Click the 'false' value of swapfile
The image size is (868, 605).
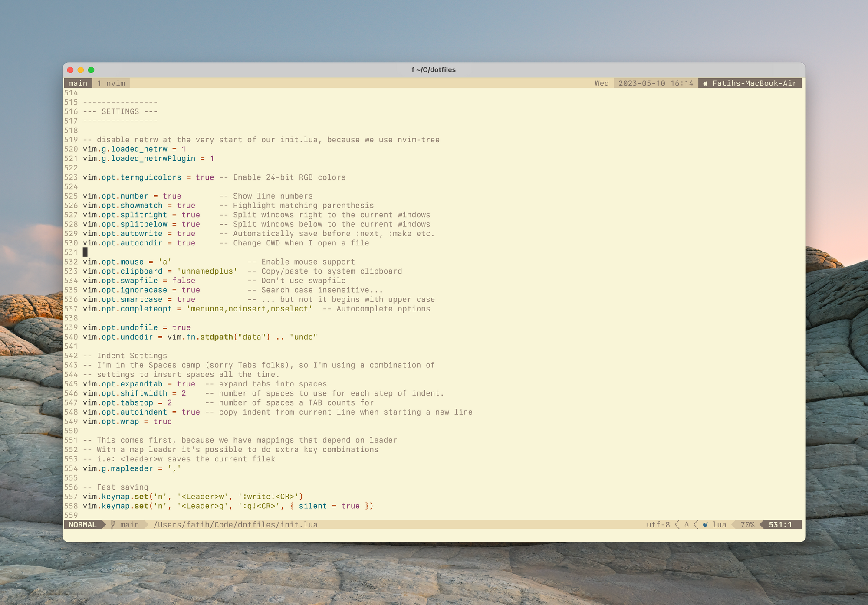(184, 281)
